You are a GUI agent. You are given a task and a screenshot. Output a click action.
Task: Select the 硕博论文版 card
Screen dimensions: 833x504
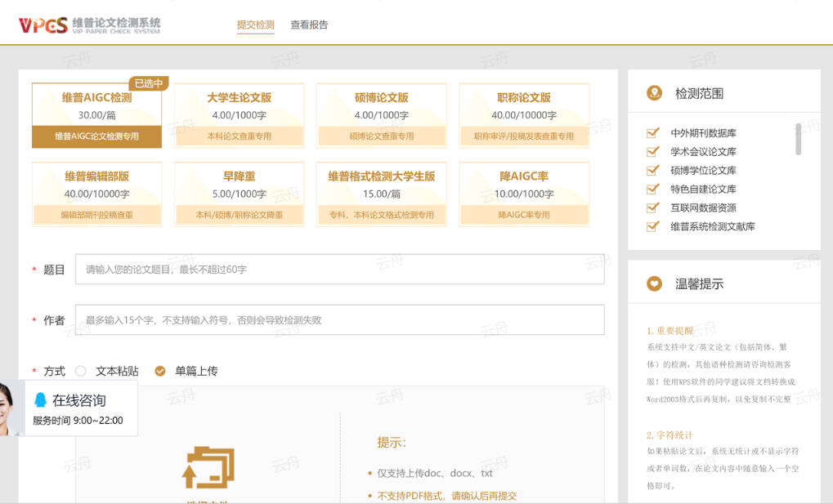click(x=382, y=115)
